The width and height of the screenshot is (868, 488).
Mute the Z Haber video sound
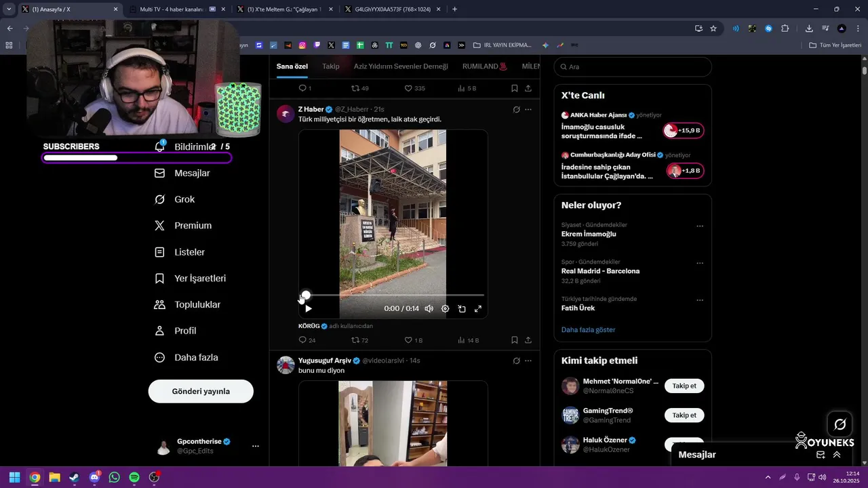[x=429, y=308]
